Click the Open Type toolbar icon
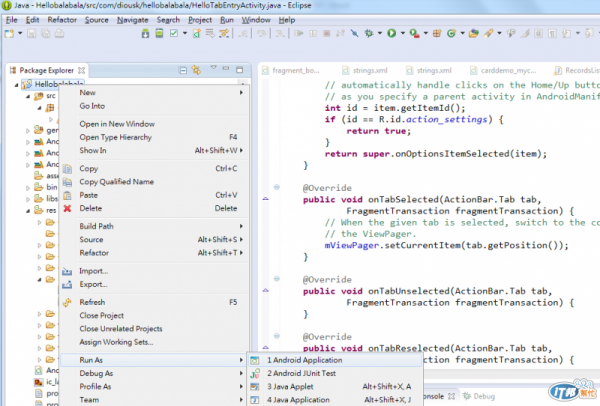 point(473,34)
